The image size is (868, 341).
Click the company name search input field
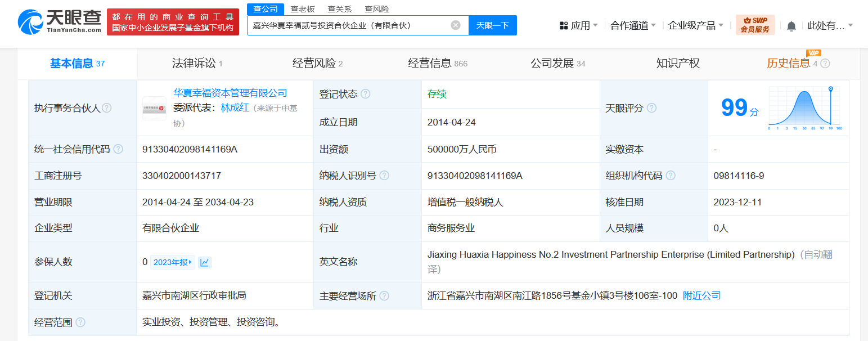349,25
